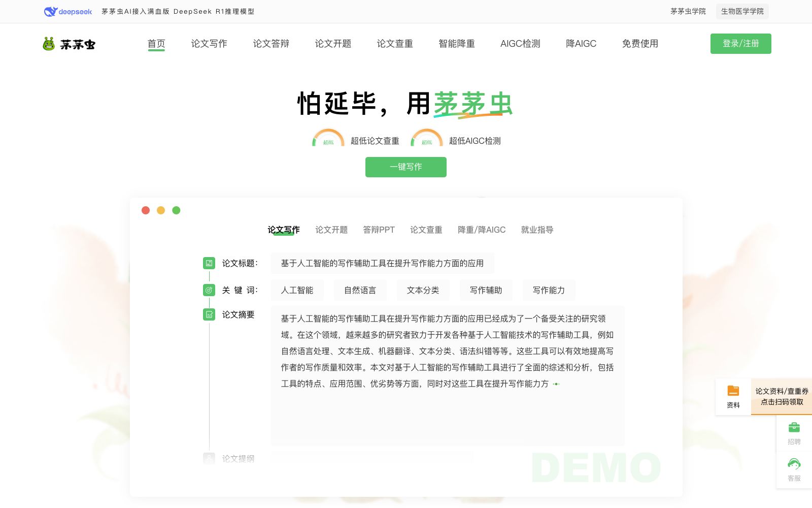Viewport: 812px width, 508px height.
Task: Switch to the 降重/降AIGC demo tab
Action: (482, 230)
